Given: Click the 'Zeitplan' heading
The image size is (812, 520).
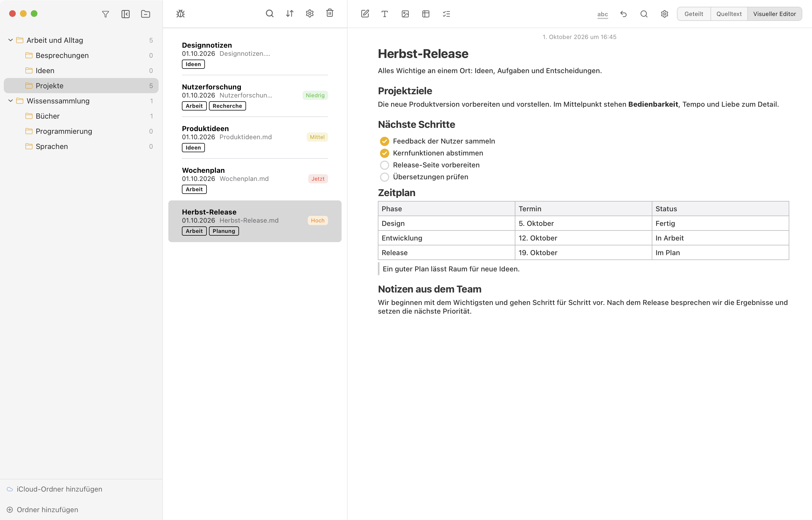Looking at the screenshot, I should click(x=396, y=193).
